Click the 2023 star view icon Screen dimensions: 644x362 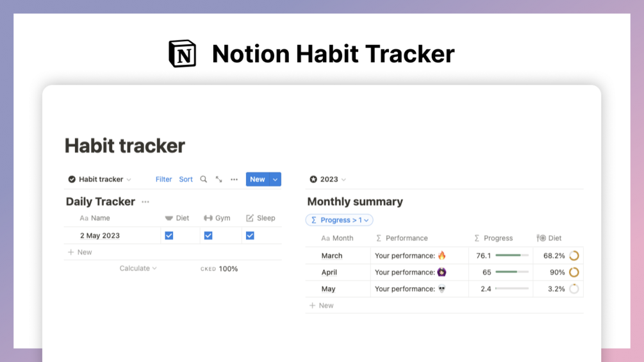313,179
